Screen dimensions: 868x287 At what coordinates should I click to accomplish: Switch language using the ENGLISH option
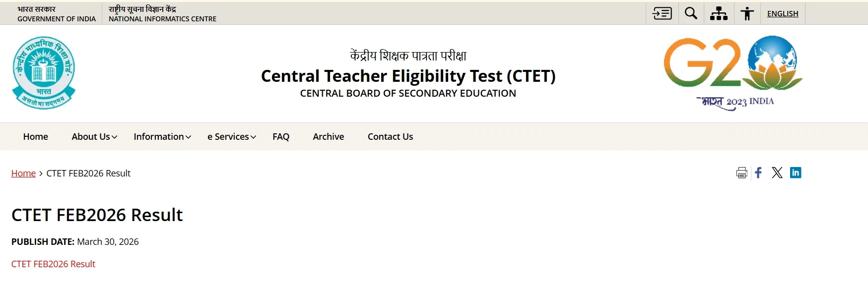click(x=783, y=13)
